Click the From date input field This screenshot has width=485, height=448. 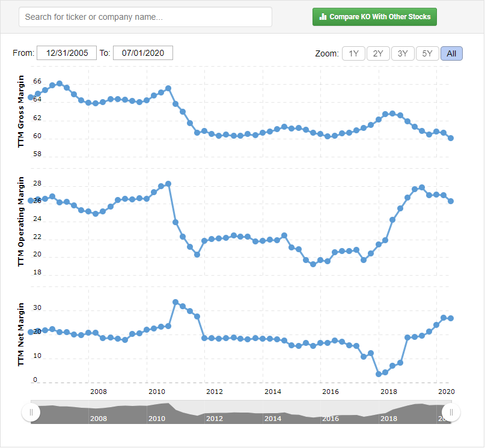point(67,53)
